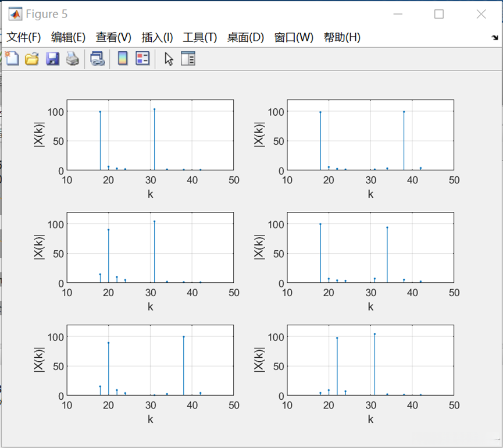Click the New Figure toolbar icon

12,59
